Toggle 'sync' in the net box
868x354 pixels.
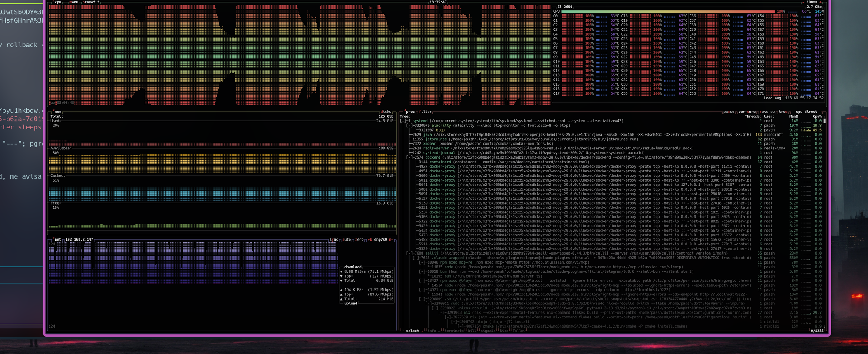333,239
